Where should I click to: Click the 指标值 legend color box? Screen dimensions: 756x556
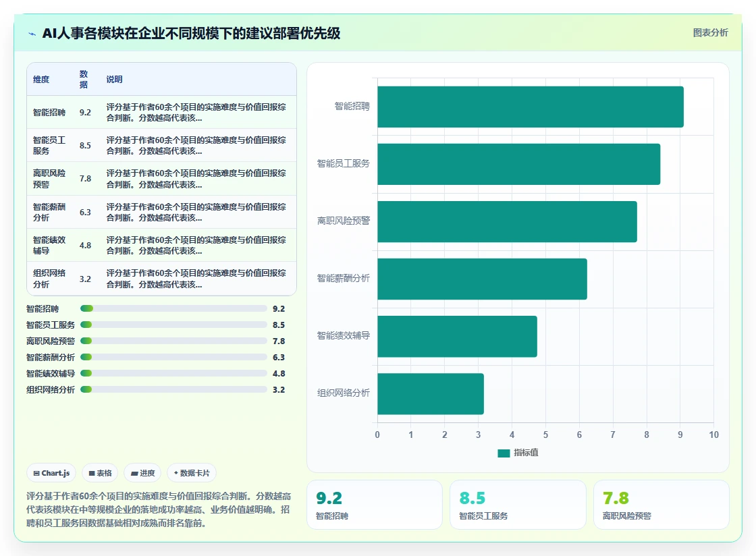point(504,453)
